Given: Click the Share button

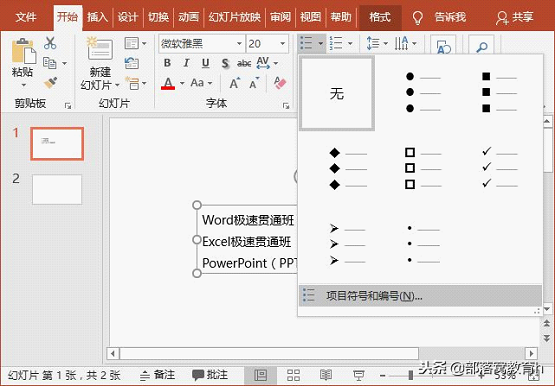Looking at the screenshot, I should (x=514, y=17).
